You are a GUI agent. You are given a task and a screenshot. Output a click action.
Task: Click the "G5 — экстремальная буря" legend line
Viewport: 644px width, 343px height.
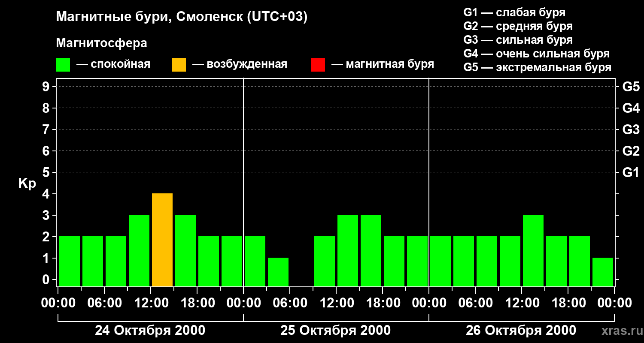(x=537, y=67)
